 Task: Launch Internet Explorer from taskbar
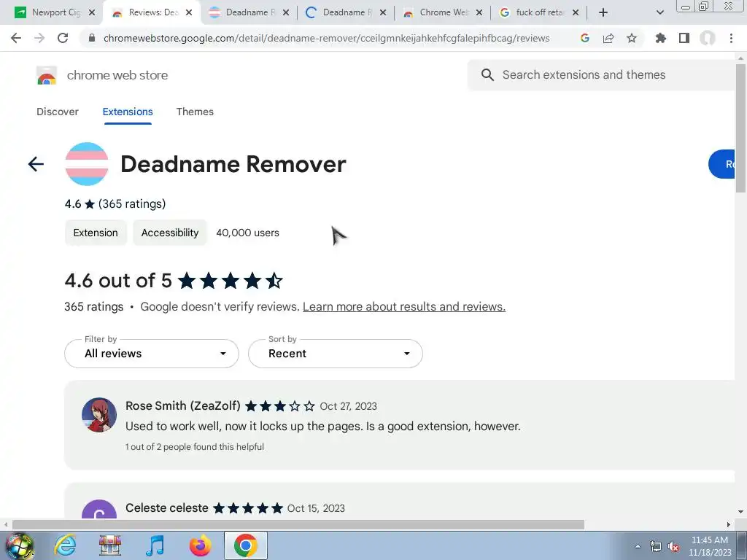point(65,545)
